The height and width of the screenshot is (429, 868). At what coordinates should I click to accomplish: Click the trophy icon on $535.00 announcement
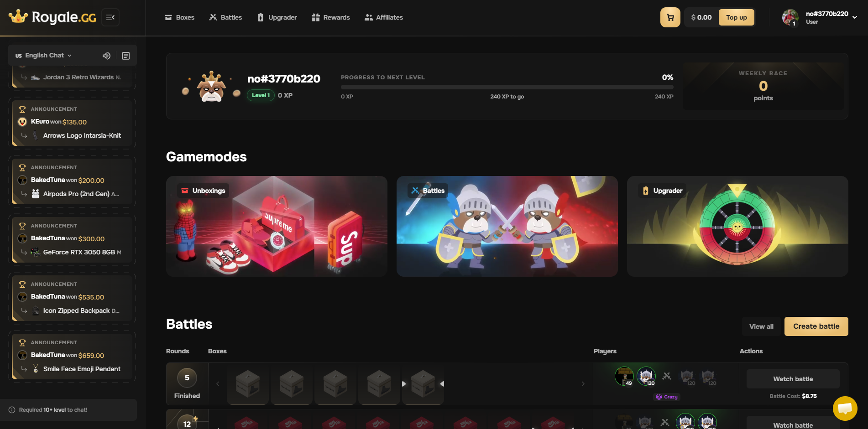[x=22, y=284]
